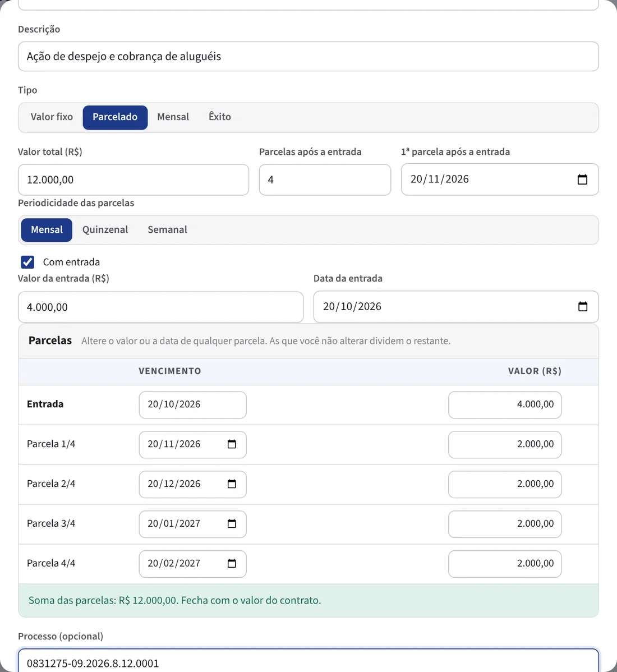Select Êxito contract type

220,117
